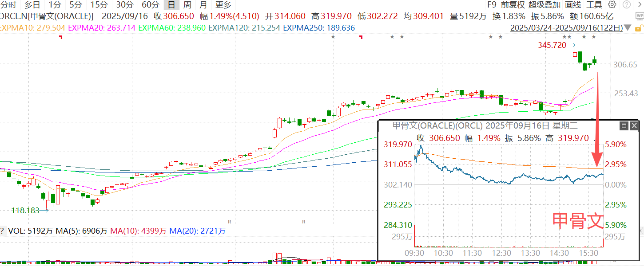
Task: Click the EXPMA10 indicator label
Action: (x=33, y=27)
